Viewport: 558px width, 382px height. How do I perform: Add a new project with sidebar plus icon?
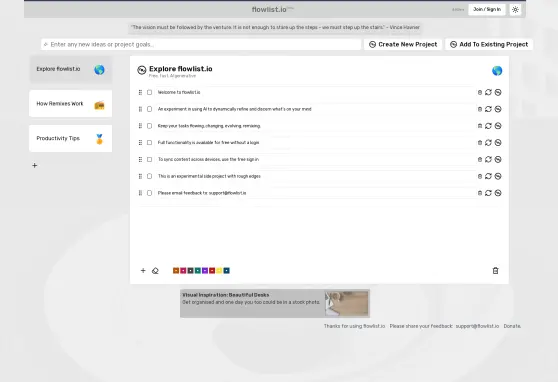coord(35,165)
